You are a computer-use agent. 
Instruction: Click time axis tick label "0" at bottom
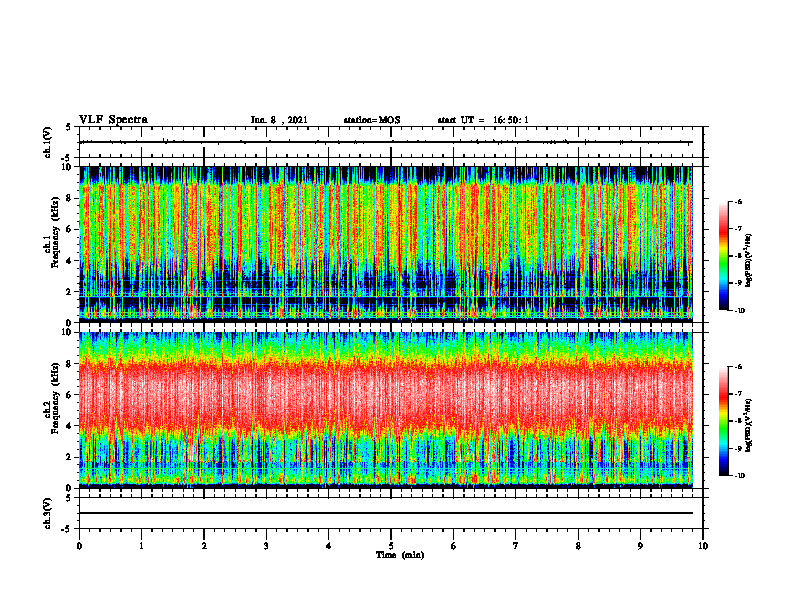79,546
